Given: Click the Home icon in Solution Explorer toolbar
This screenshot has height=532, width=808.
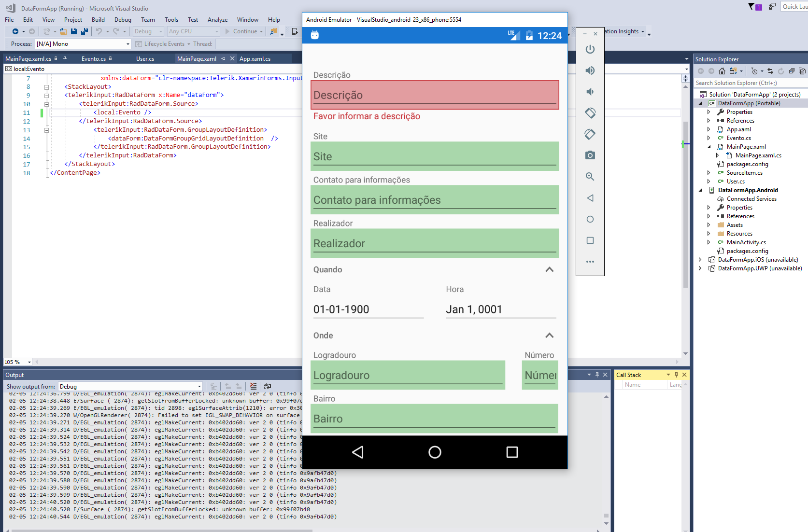Looking at the screenshot, I should coord(722,71).
